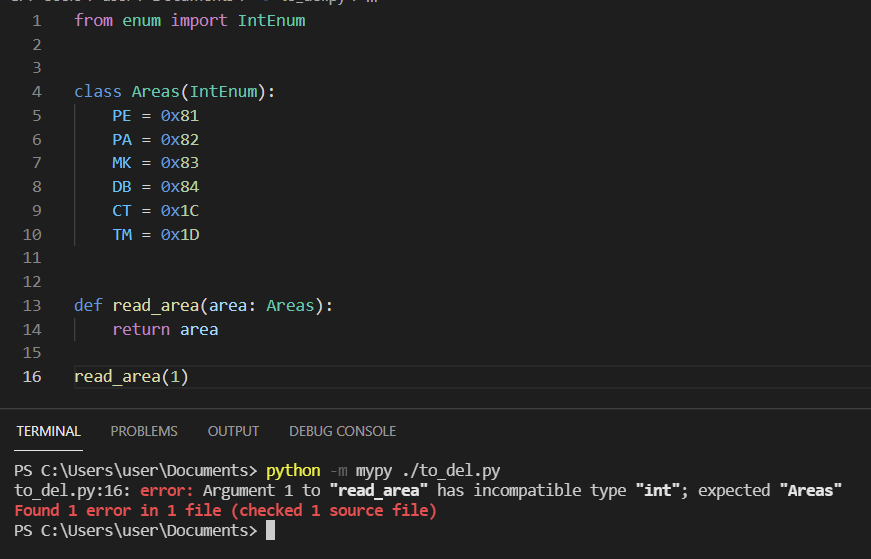Click the terminal prompt cursor on the last line
The image size is (871, 559).
[271, 531]
